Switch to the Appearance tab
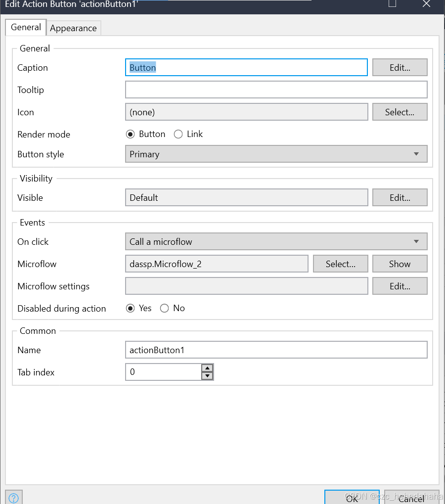The width and height of the screenshot is (445, 504). point(73,28)
